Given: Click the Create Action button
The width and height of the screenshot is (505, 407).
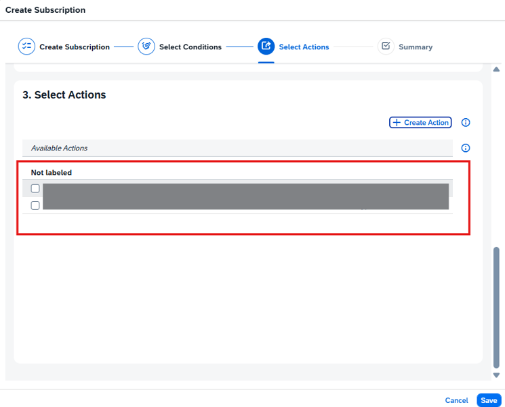Looking at the screenshot, I should [x=420, y=123].
